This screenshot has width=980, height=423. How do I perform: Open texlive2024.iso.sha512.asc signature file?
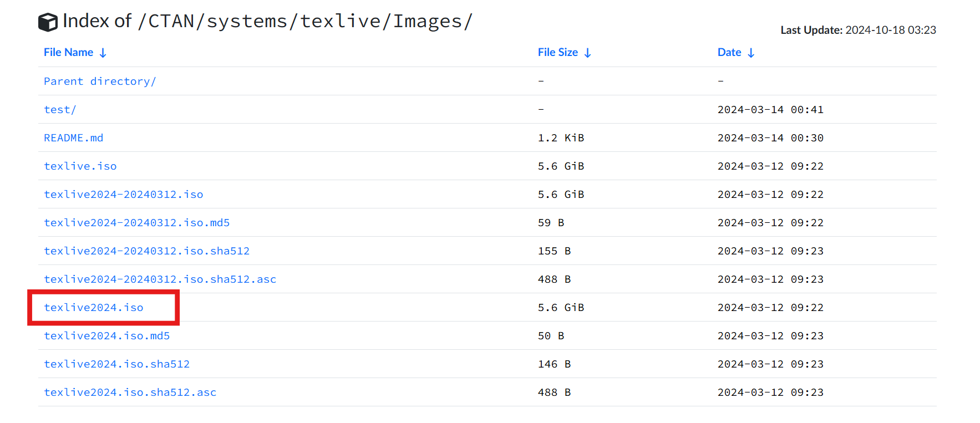[130, 392]
